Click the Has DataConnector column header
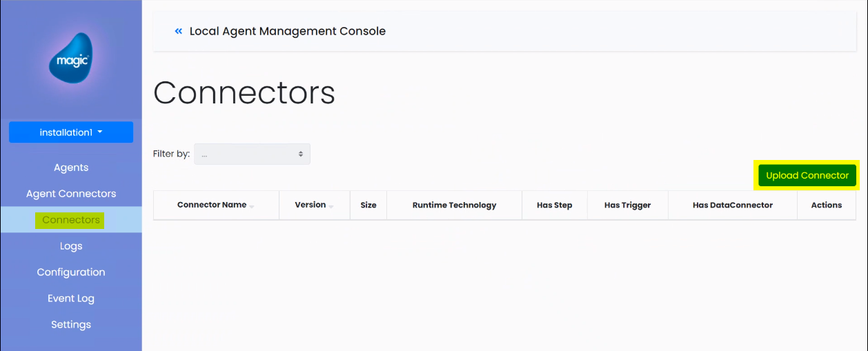Image resolution: width=868 pixels, height=351 pixels. point(733,205)
